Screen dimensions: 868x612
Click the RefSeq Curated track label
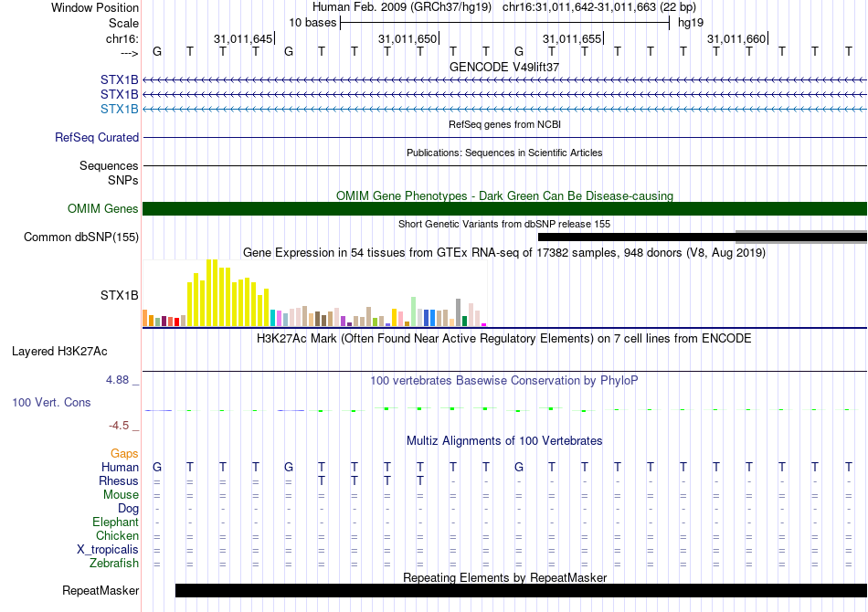click(x=97, y=138)
